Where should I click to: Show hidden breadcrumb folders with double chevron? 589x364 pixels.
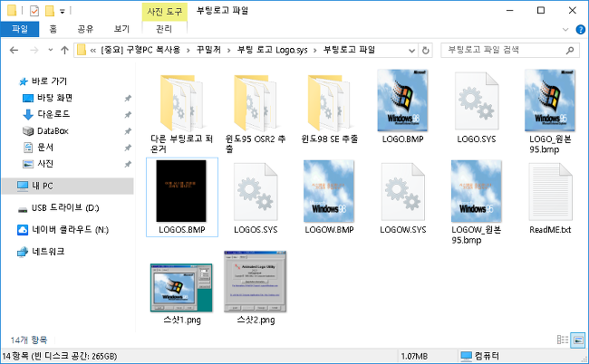[x=93, y=51]
